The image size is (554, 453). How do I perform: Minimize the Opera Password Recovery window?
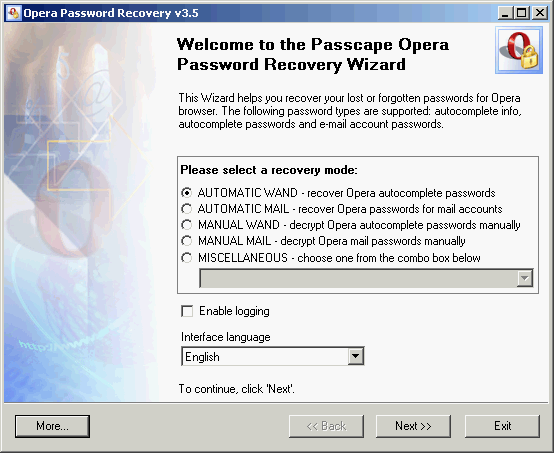tap(505, 13)
